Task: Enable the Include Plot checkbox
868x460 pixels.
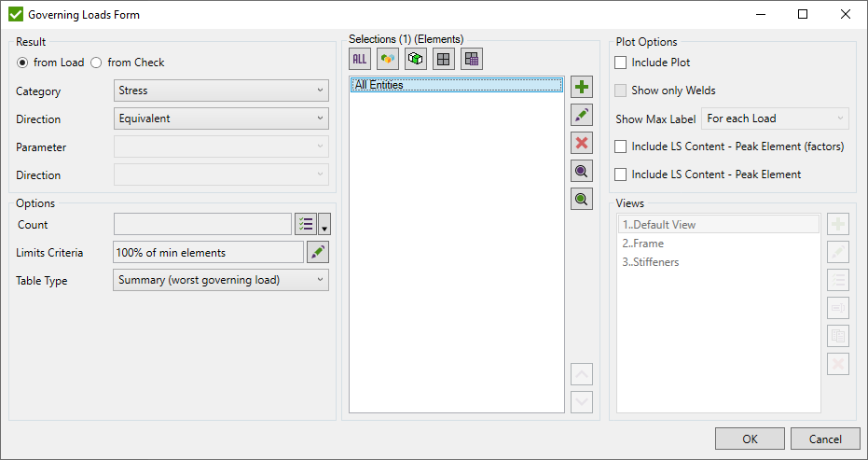Action: click(621, 63)
